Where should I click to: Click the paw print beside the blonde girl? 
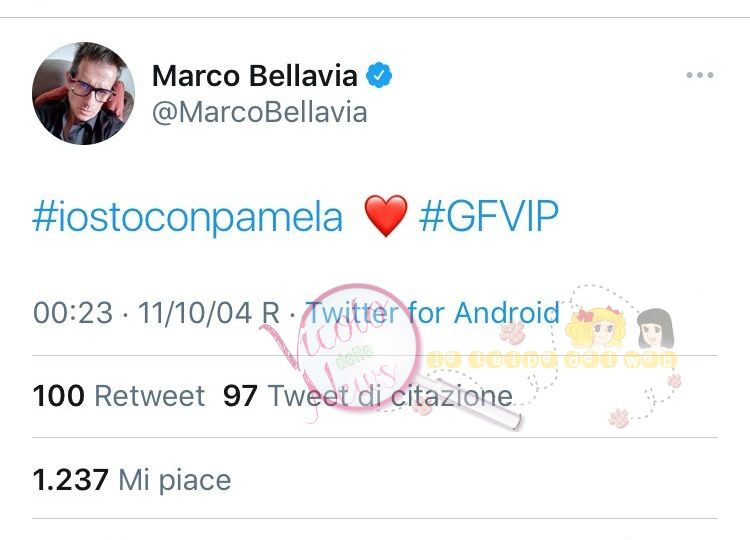tap(513, 333)
